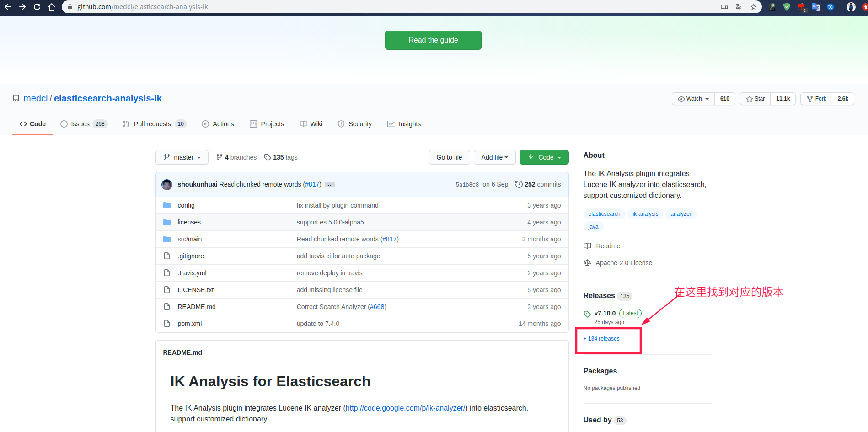Click the 610 watchers count
Viewport: 868px width, 432px height.
725,99
